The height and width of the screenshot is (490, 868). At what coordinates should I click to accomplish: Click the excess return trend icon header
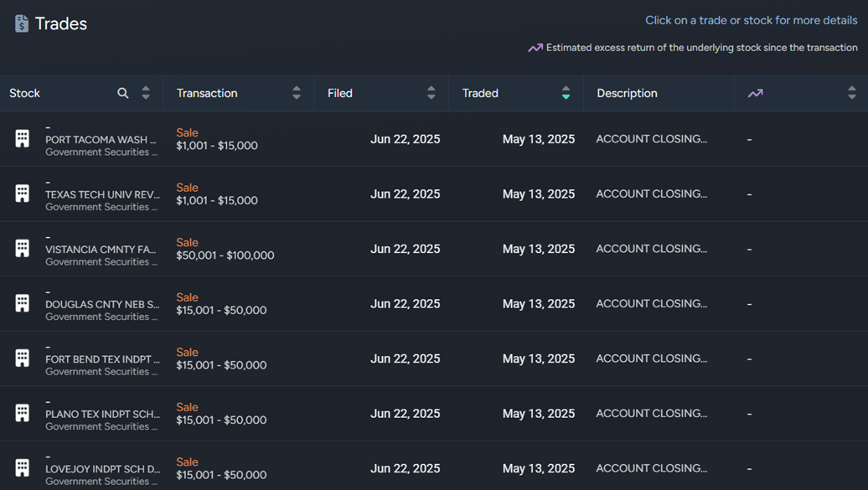pyautogui.click(x=755, y=93)
